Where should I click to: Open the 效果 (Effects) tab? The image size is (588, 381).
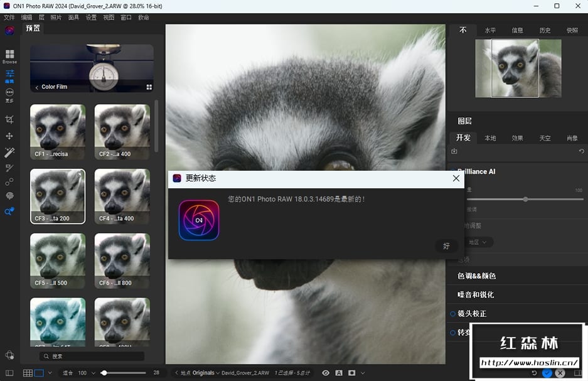coord(517,138)
